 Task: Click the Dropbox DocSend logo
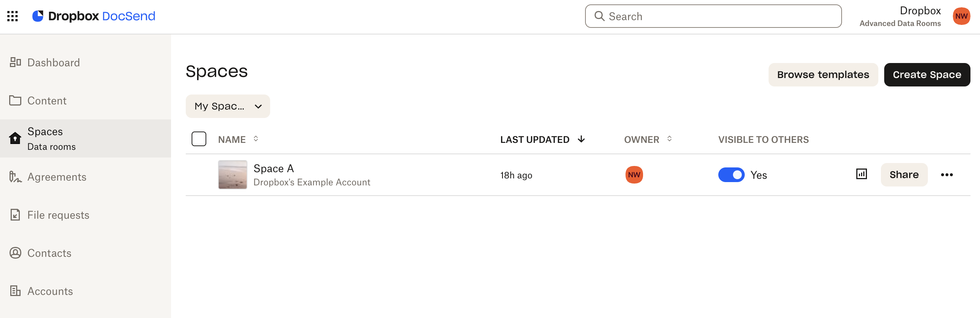pos(94,16)
